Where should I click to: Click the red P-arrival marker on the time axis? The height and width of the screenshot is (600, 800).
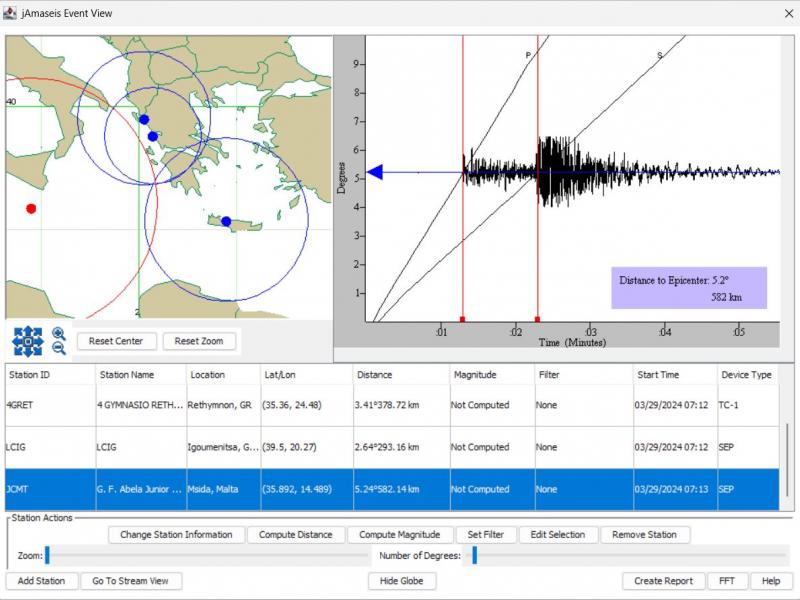(462, 320)
